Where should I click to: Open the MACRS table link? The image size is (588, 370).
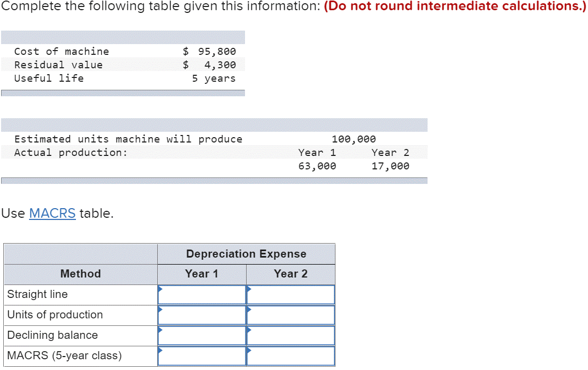(52, 213)
